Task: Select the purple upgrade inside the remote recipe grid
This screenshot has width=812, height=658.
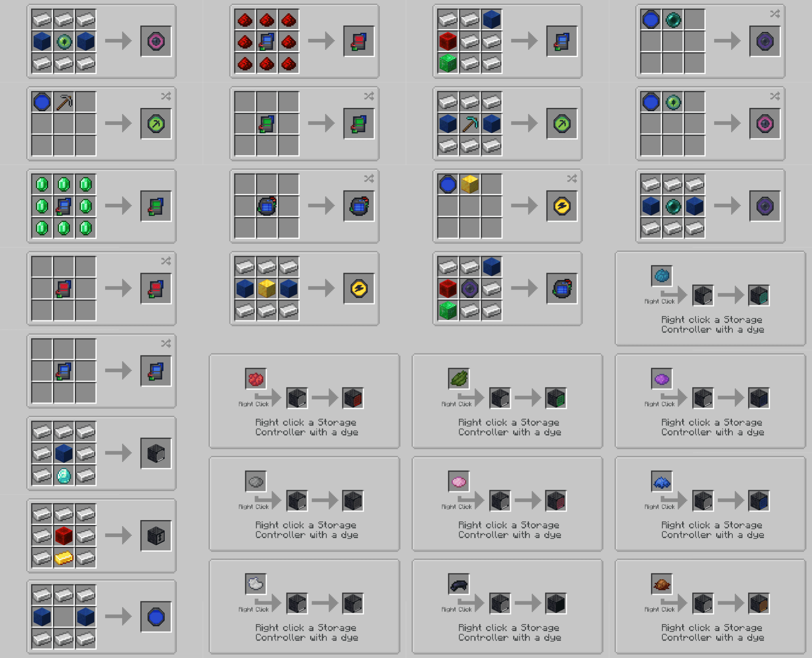Action: 470,289
